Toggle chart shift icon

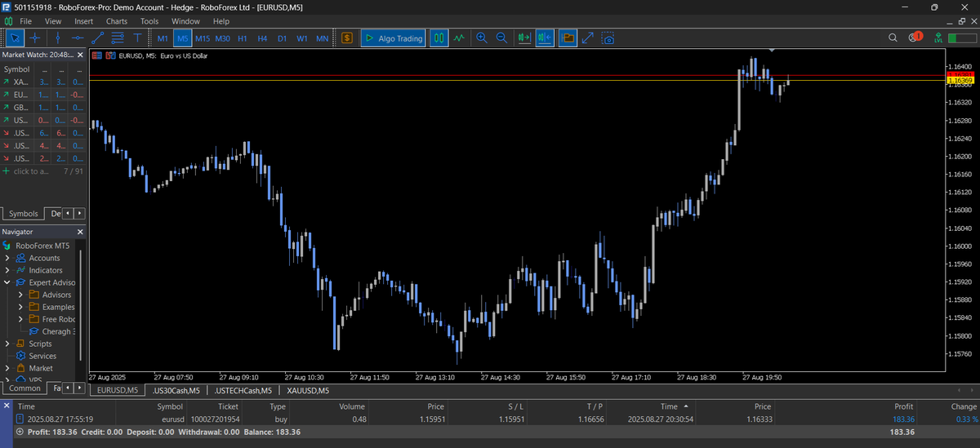[x=545, y=38]
